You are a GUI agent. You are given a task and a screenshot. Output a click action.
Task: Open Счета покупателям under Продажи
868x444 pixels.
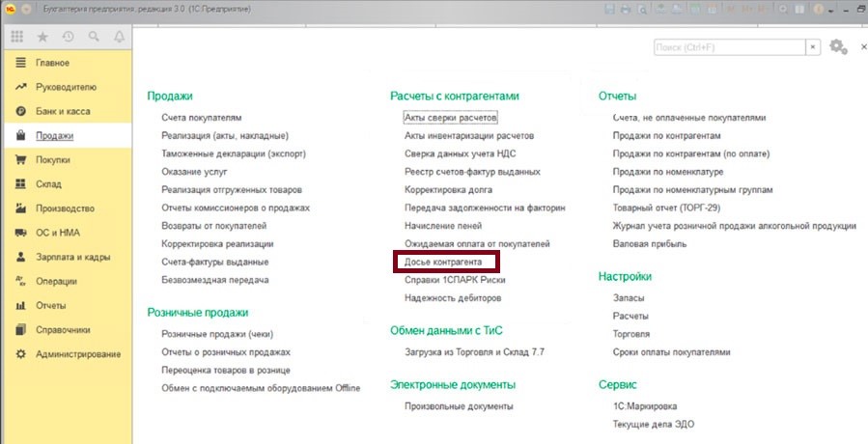[201, 118]
